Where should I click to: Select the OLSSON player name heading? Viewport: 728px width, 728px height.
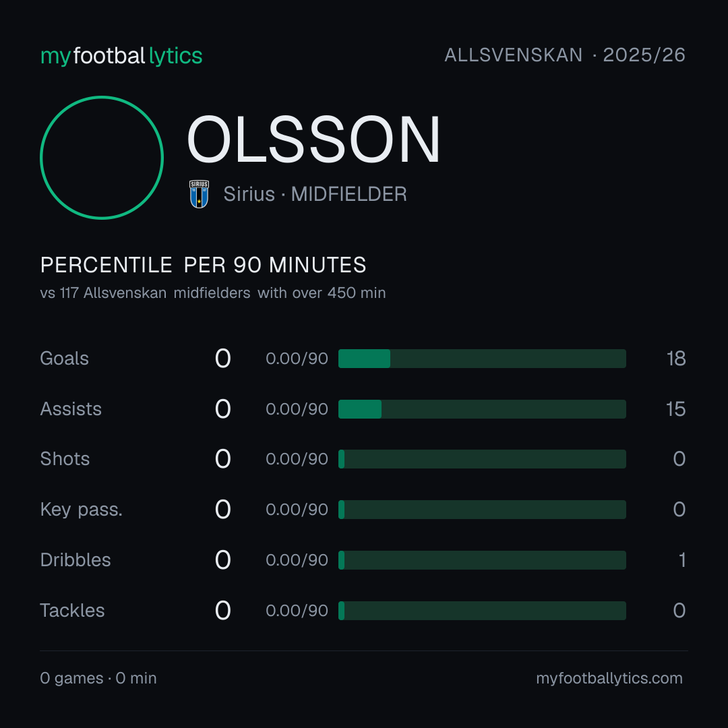point(313,140)
